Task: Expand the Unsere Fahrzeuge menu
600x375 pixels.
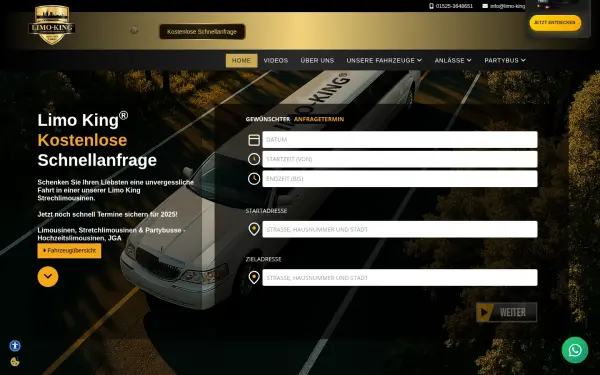Action: pos(384,60)
